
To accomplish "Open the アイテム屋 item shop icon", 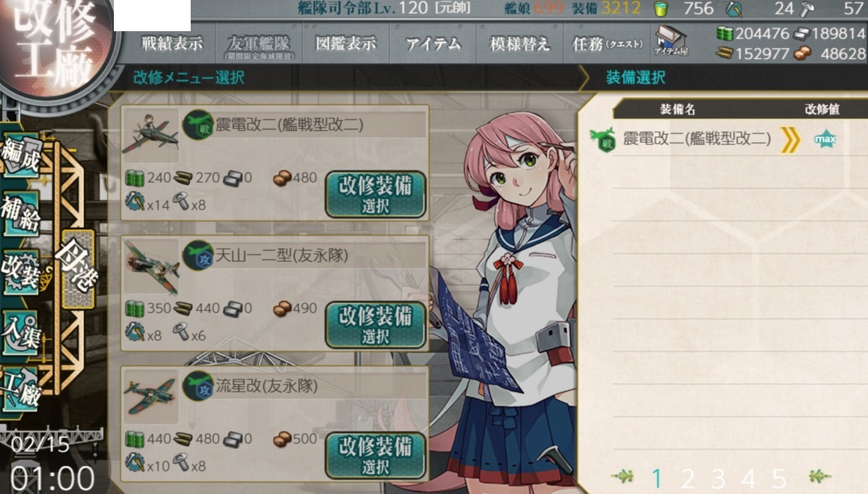I will 671,41.
